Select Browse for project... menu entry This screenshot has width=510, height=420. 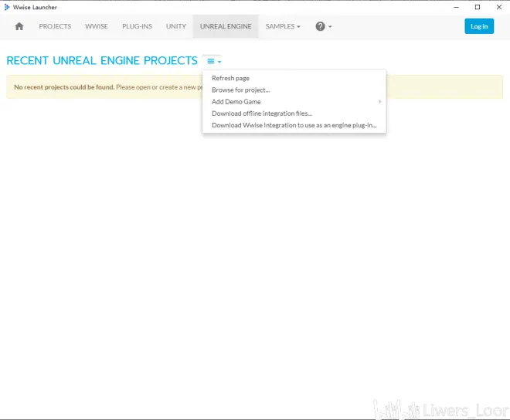coord(294,90)
